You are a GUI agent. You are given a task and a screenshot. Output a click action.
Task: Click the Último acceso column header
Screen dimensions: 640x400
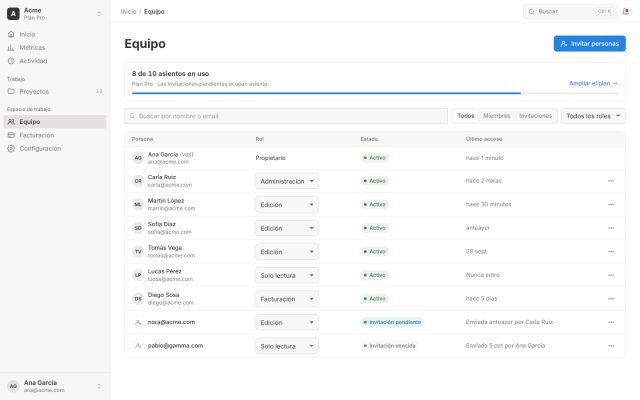tap(484, 139)
